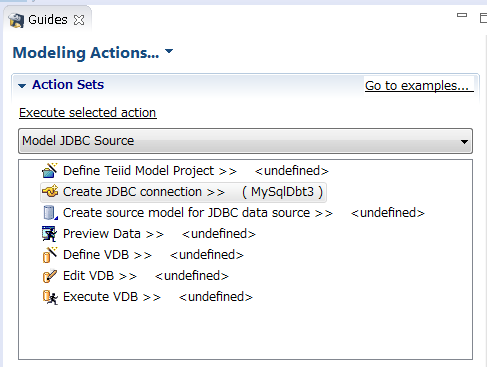Viewport: 487px width, 367px height.
Task: Click the Preview Data running-man icon
Action: pos(49,234)
